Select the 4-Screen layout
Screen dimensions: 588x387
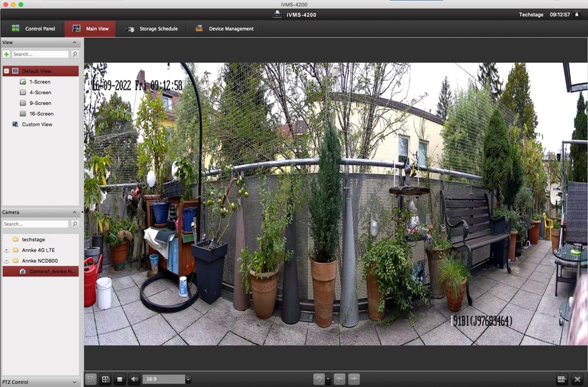click(x=40, y=93)
